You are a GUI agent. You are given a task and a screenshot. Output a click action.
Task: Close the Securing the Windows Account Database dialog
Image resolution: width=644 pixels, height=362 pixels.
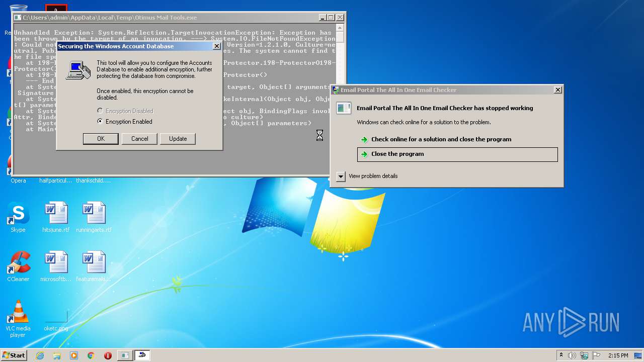tap(216, 46)
